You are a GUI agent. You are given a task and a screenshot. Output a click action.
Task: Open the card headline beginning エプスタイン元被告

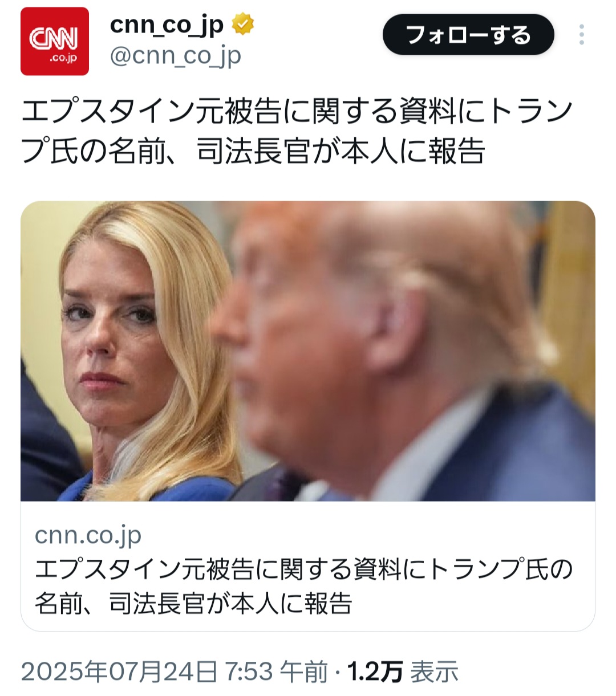pos(303,569)
